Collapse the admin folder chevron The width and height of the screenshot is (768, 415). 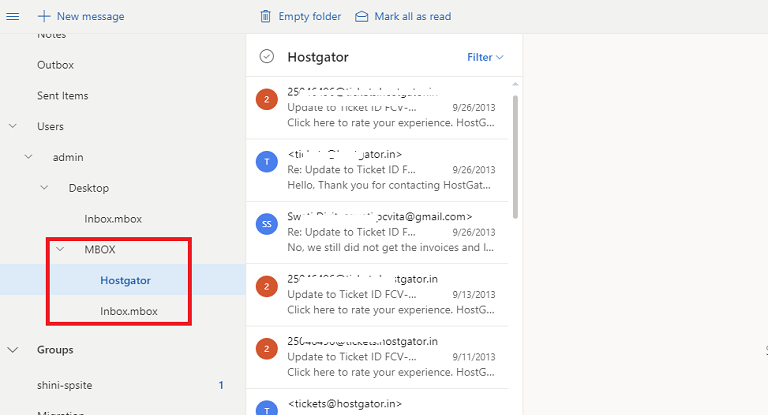click(x=29, y=157)
